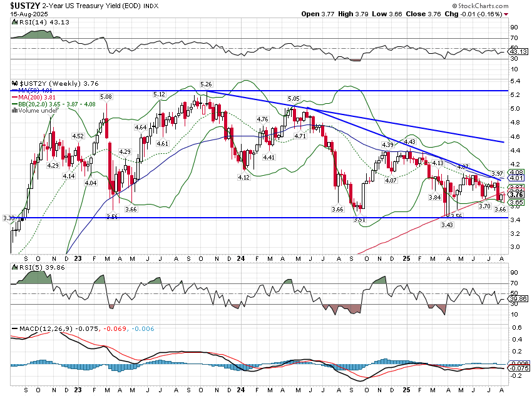
Task: Click the RSI(14) area-chart indicator icon
Action: [14, 21]
